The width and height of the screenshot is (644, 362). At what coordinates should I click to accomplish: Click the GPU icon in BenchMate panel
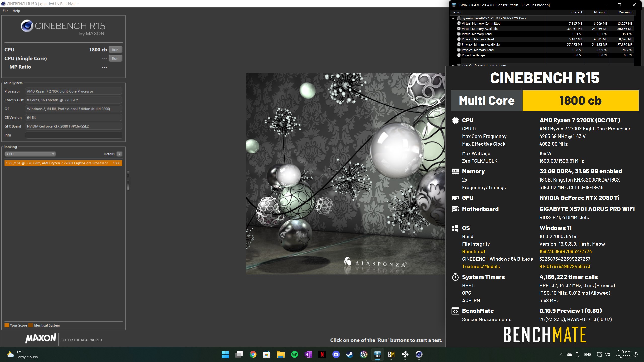pos(455,198)
